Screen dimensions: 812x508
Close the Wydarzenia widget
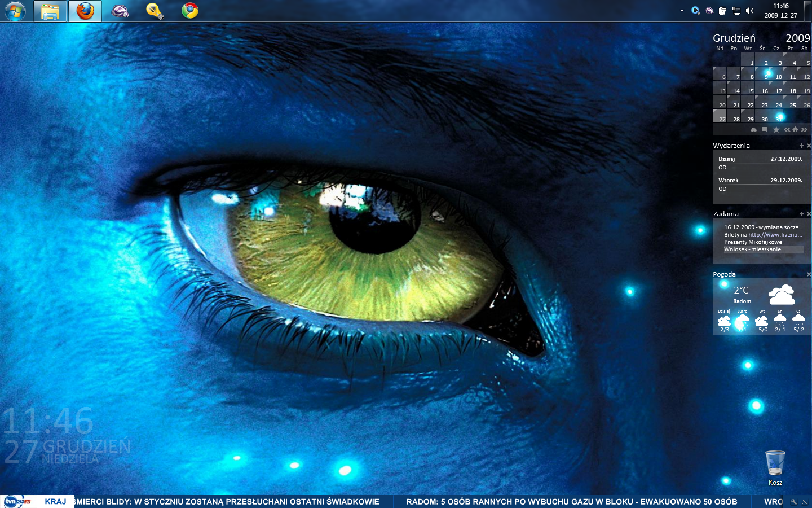(x=809, y=146)
